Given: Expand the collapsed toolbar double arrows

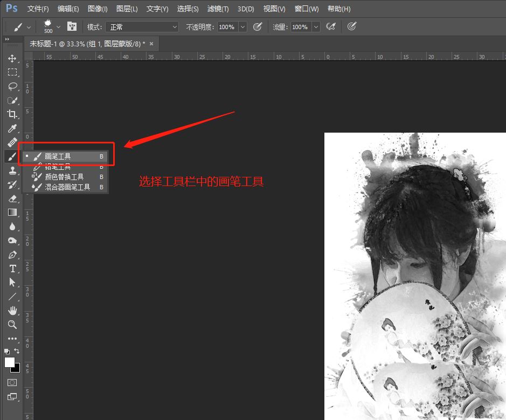Looking at the screenshot, I should [7, 39].
